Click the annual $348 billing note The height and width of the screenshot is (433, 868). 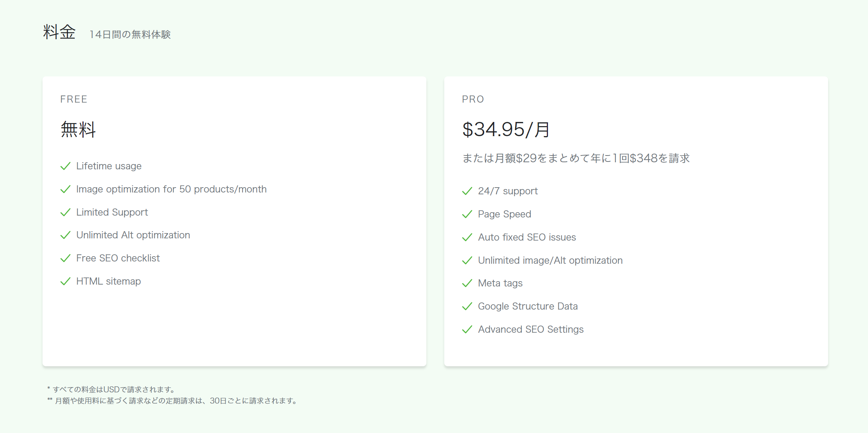[x=576, y=158]
